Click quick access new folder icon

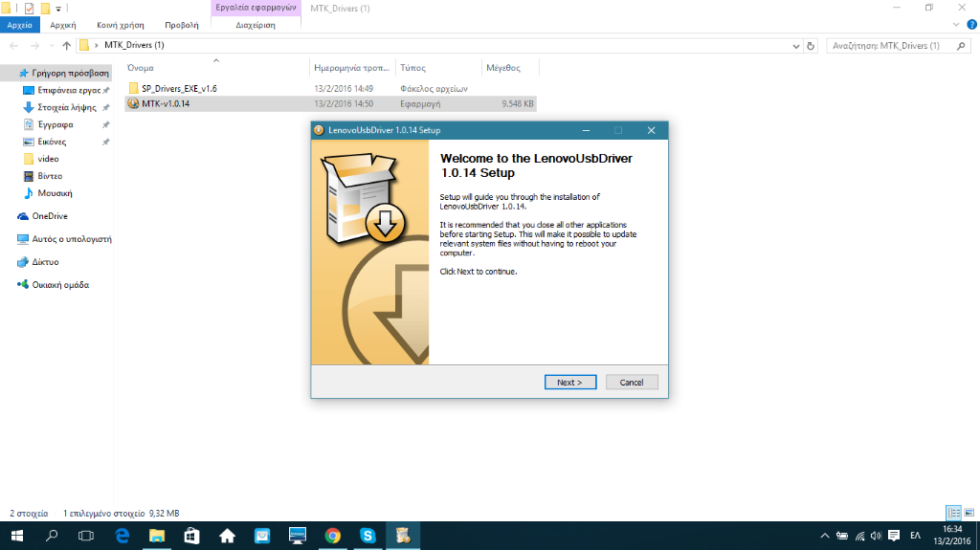coord(45,8)
